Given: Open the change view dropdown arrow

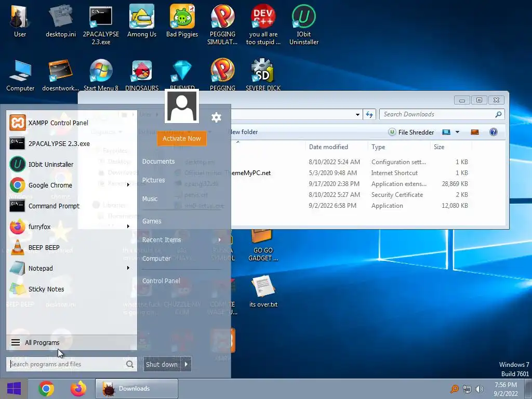Looking at the screenshot, I should click(457, 132).
